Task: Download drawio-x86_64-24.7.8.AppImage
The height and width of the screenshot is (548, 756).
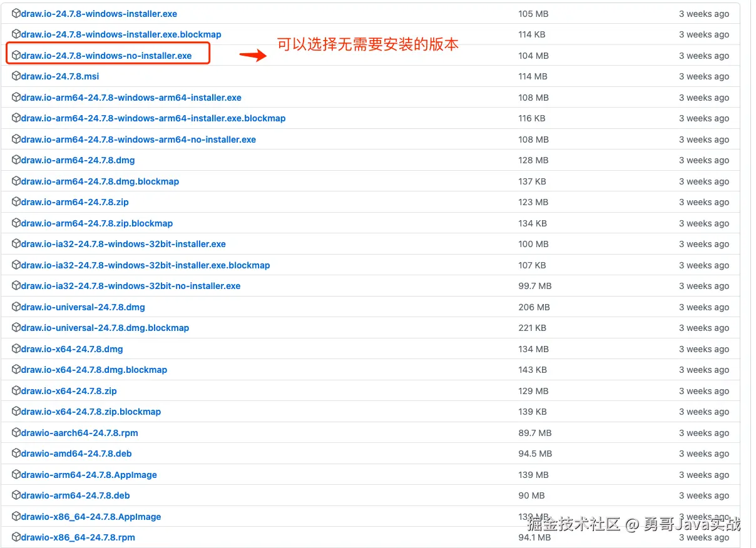Action: (x=91, y=517)
